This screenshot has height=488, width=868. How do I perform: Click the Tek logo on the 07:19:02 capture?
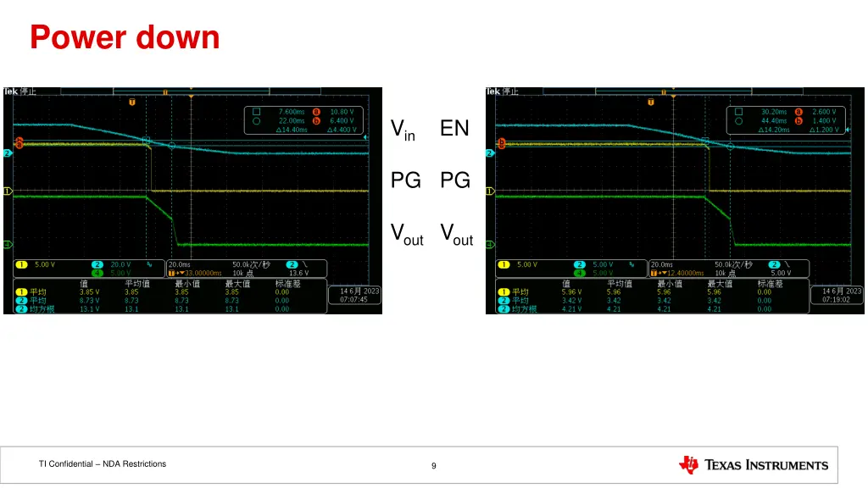coord(492,91)
